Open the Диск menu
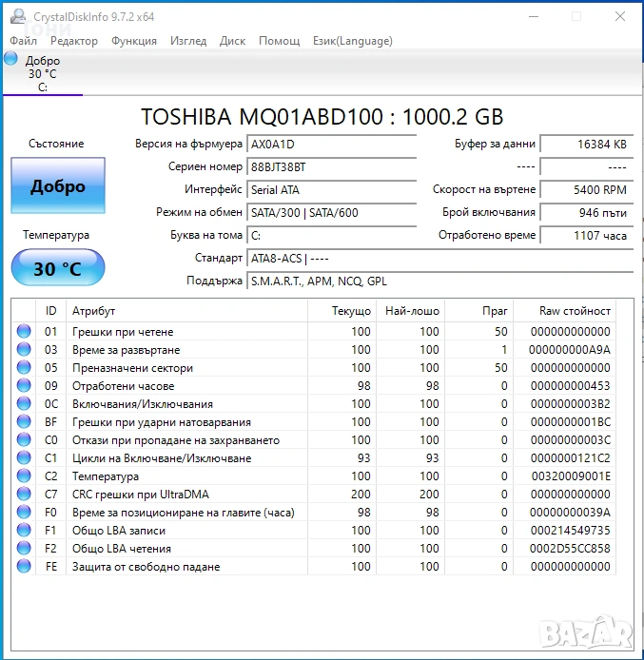The height and width of the screenshot is (660, 644). click(232, 41)
